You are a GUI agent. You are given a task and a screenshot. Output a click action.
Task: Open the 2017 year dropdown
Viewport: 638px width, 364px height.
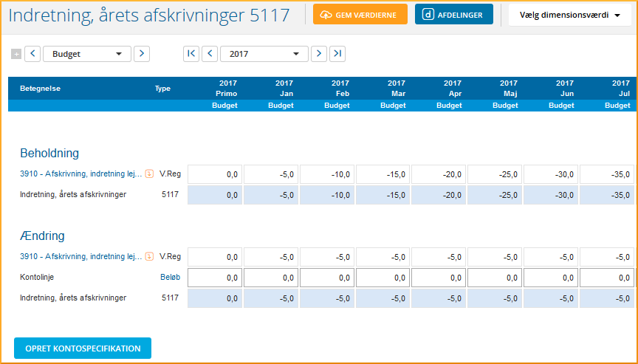pyautogui.click(x=264, y=54)
